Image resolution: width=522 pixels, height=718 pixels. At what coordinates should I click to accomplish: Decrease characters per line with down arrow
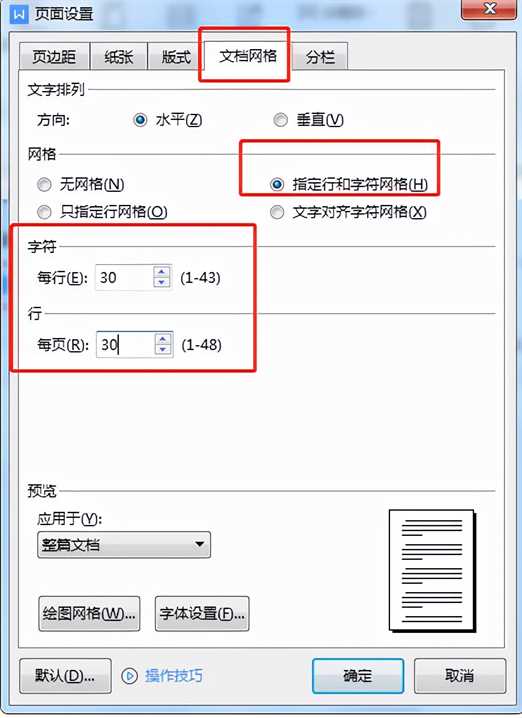162,283
